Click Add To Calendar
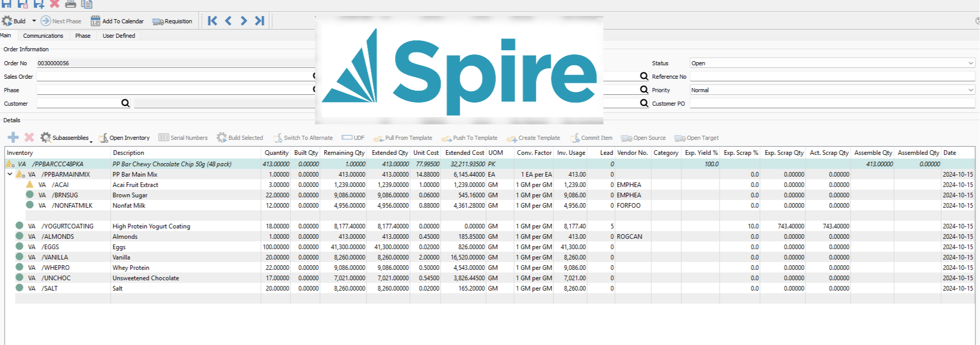Screen dimensions: 980x345 118,21
